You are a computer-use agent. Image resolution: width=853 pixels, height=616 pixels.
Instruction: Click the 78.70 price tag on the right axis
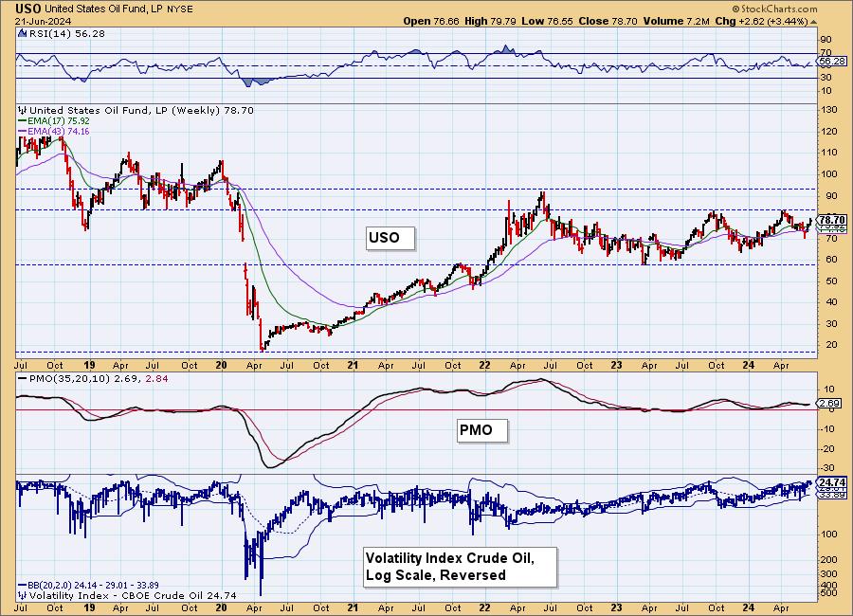click(x=832, y=220)
